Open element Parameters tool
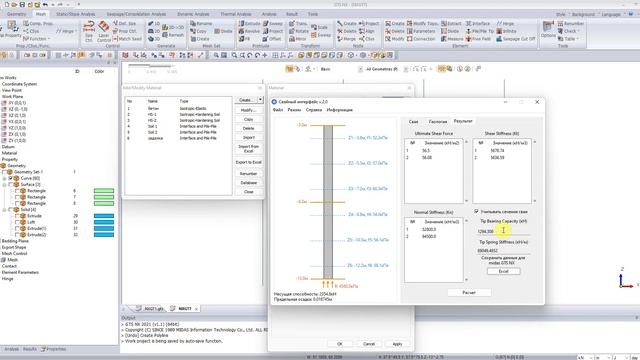 [x=421, y=31]
